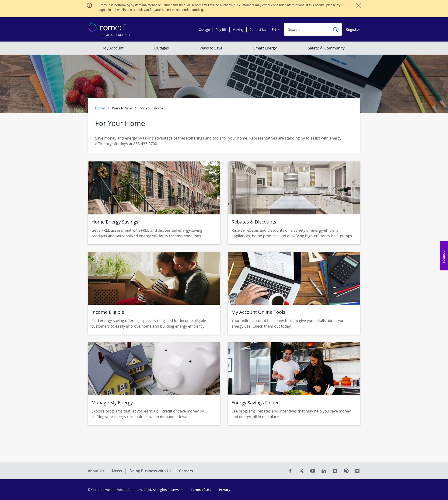Click the Energy Savings Finder title
Viewport: 448px width, 500px height.
[255, 403]
